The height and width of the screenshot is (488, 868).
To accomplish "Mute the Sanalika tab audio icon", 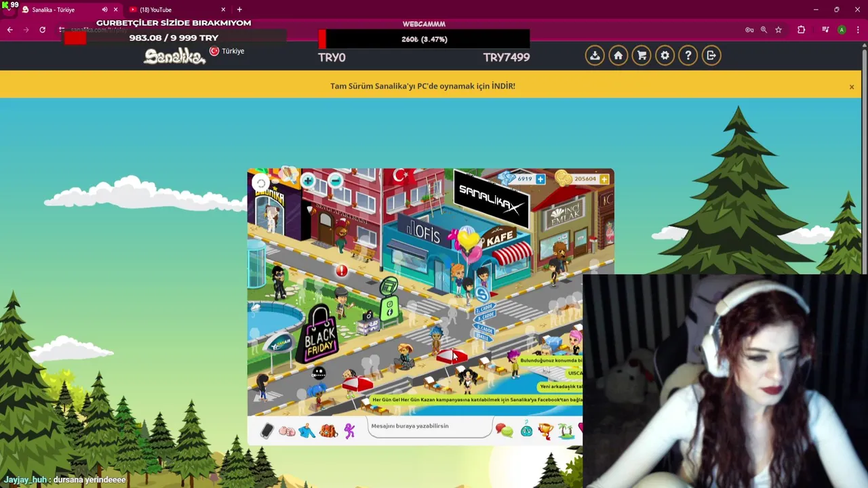I will point(104,9).
